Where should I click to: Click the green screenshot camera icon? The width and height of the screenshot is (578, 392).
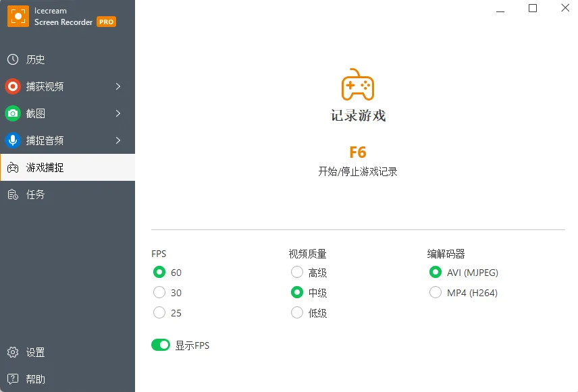(13, 113)
